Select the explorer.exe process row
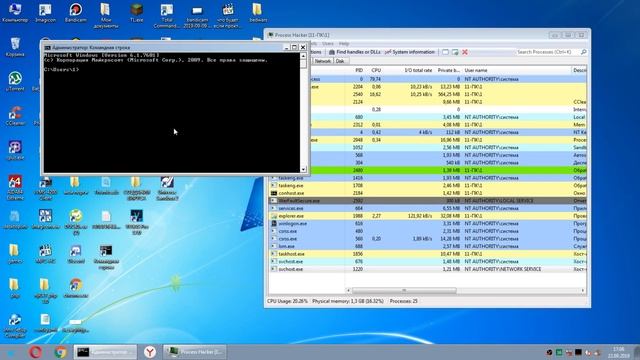The height and width of the screenshot is (360, 640). coord(428,216)
